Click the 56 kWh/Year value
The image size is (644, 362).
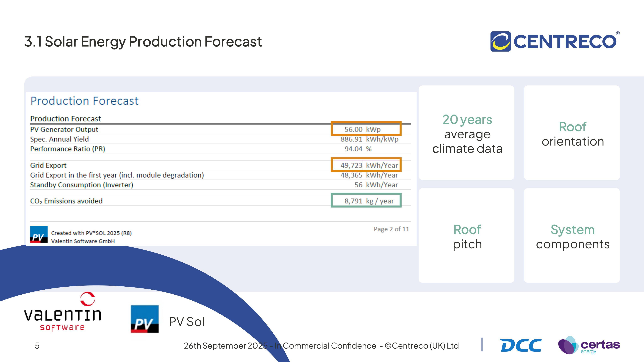(x=376, y=185)
